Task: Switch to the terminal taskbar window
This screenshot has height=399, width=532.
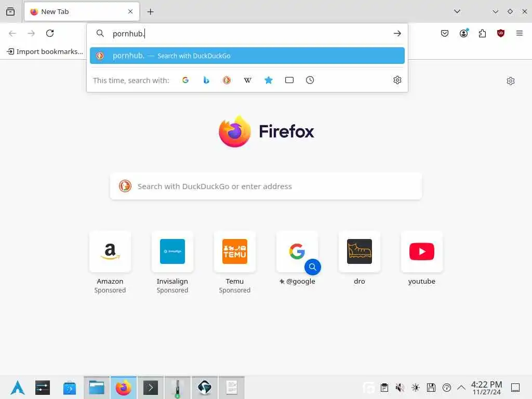Action: point(151,388)
